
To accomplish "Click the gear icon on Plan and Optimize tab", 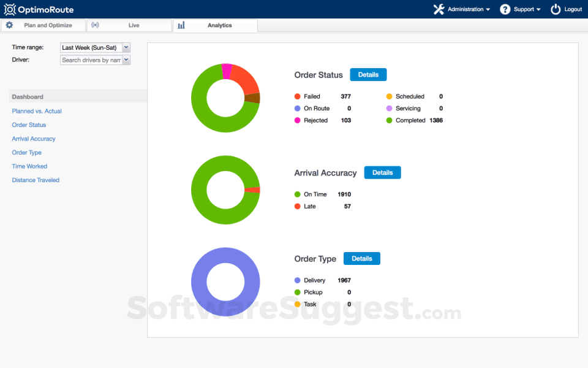I will point(9,25).
